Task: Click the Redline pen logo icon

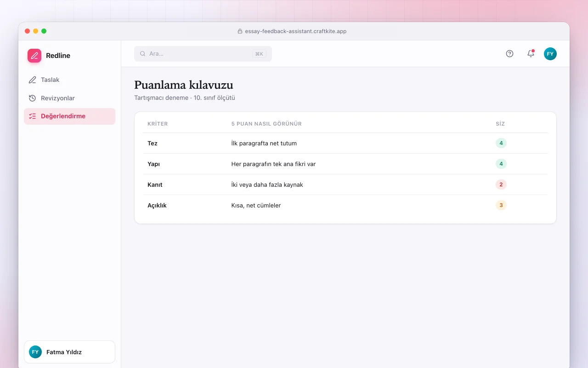Action: 34,56
